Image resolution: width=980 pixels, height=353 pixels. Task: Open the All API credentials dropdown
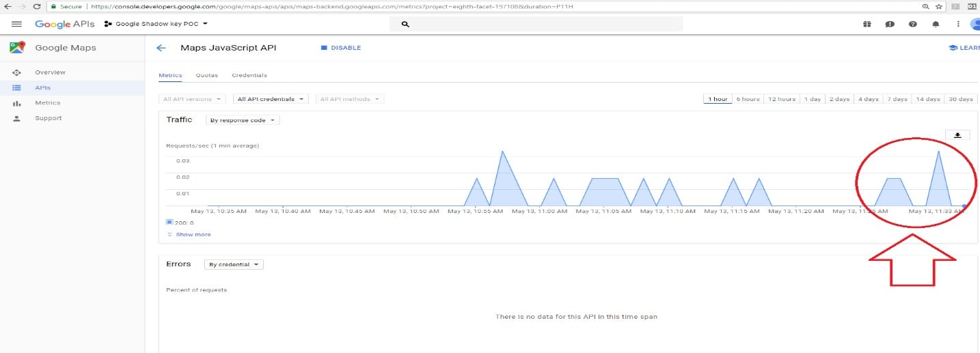pyautogui.click(x=271, y=99)
